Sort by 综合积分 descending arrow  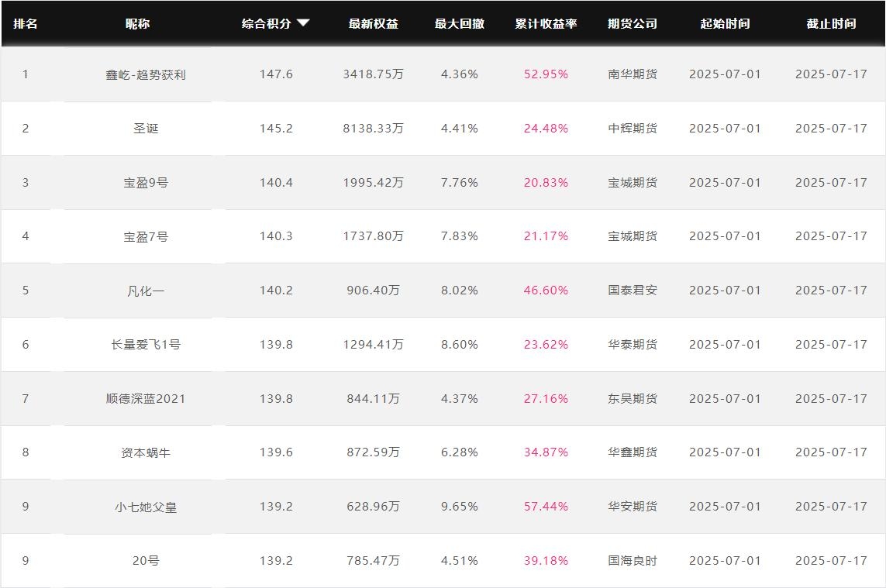pyautogui.click(x=303, y=23)
